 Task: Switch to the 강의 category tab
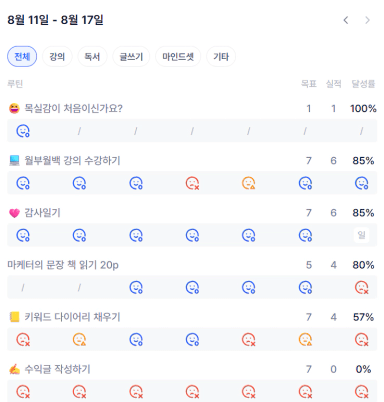pos(57,56)
